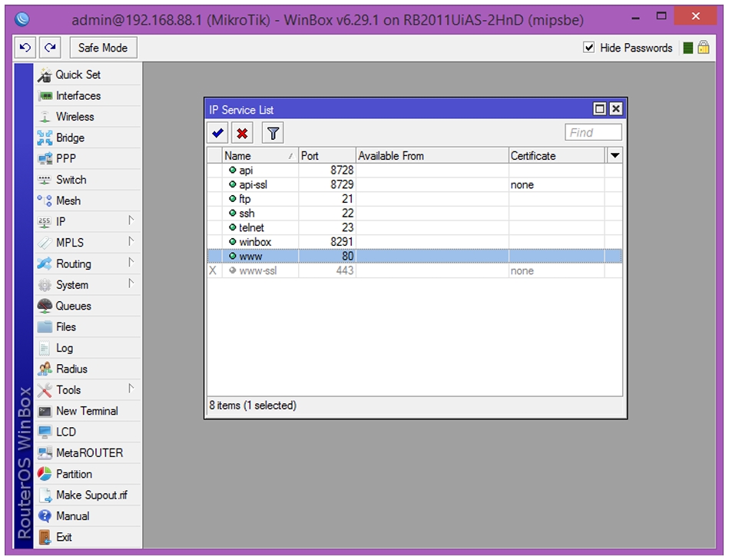Click the redo arrow icon
The image size is (729, 560).
point(50,48)
